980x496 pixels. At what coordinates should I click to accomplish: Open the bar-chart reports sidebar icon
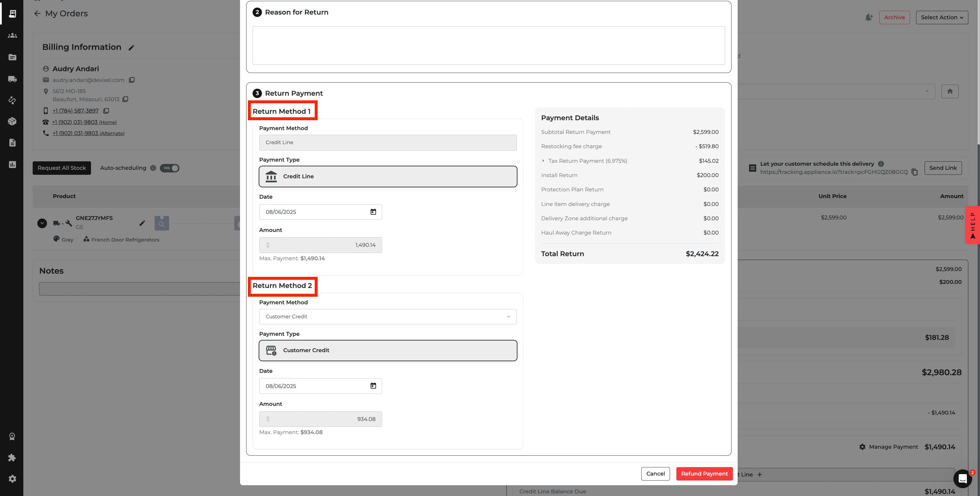[x=12, y=165]
